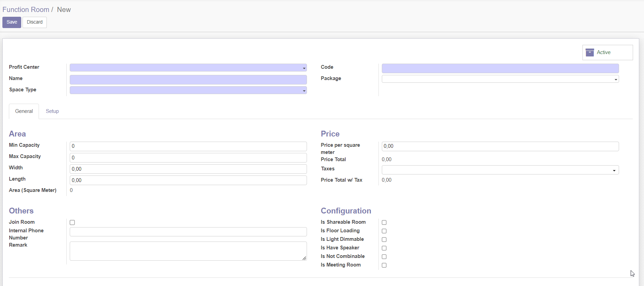Click the Others section heading
Image resolution: width=644 pixels, height=286 pixels.
[x=21, y=211]
